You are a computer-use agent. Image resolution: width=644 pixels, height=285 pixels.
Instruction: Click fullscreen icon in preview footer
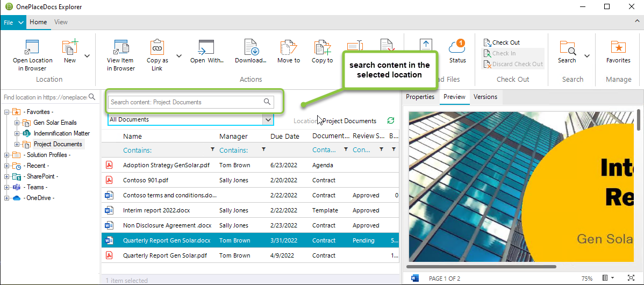click(631, 278)
